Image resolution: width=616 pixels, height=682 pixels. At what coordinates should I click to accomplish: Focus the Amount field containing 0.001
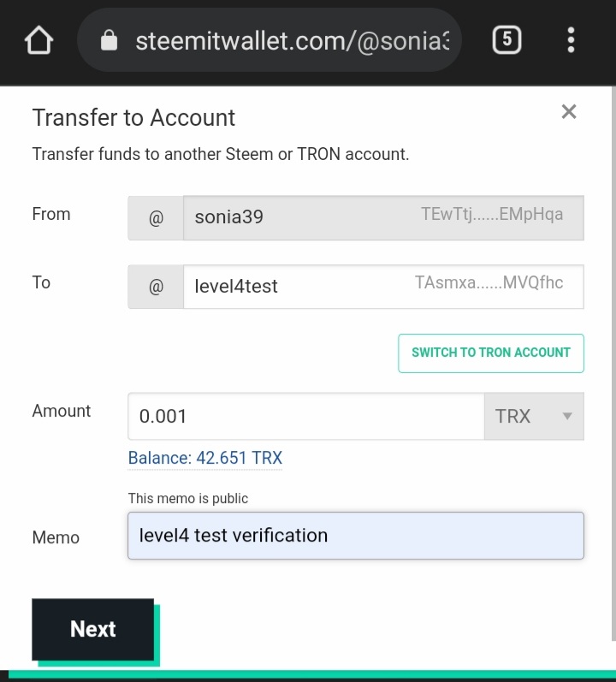[x=305, y=417]
